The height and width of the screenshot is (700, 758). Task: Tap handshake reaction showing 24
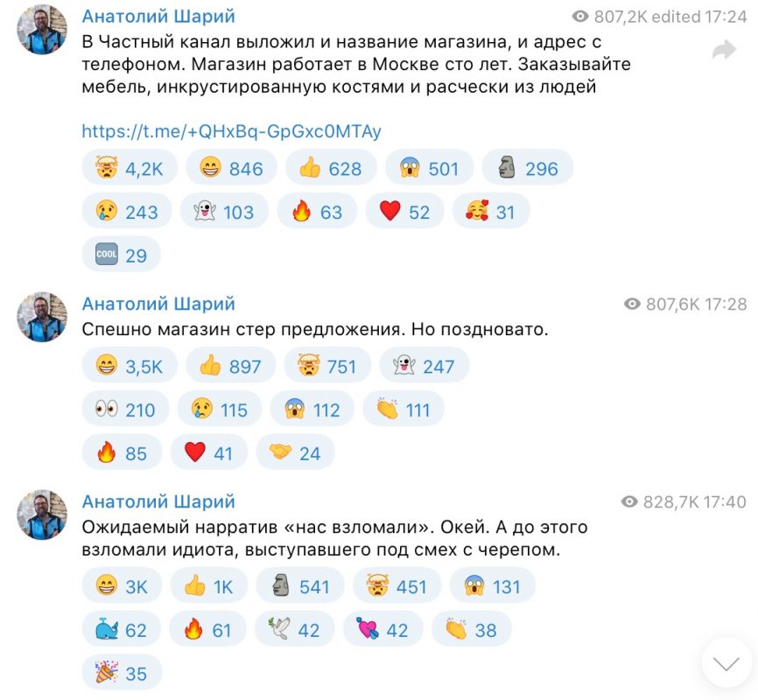(x=295, y=453)
